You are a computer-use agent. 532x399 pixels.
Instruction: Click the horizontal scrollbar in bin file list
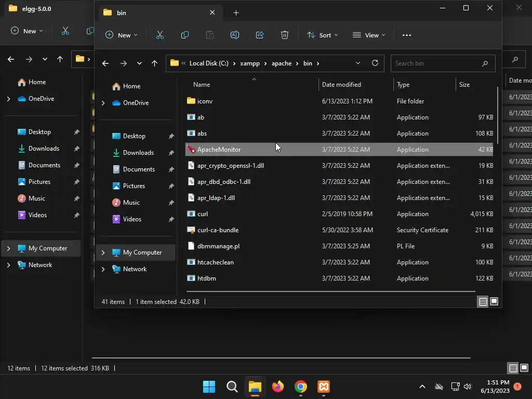pyautogui.click(x=330, y=291)
